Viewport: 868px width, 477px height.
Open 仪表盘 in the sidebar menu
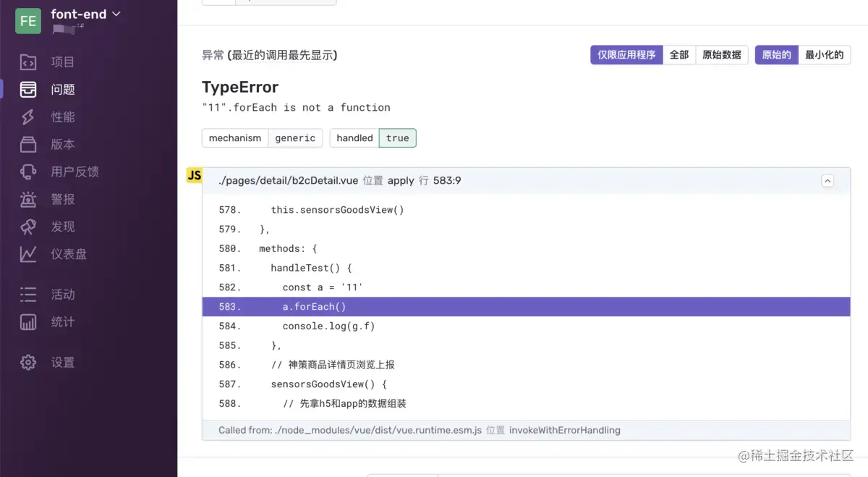[69, 255]
